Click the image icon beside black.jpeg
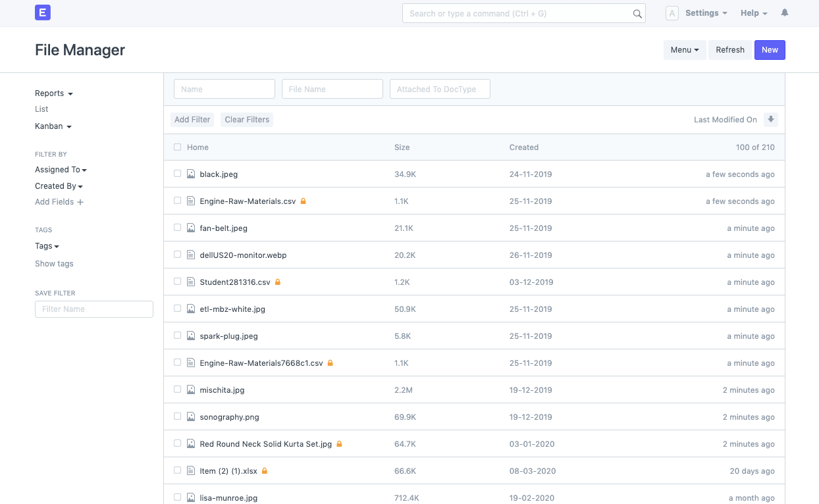819x504 pixels. pos(191,174)
